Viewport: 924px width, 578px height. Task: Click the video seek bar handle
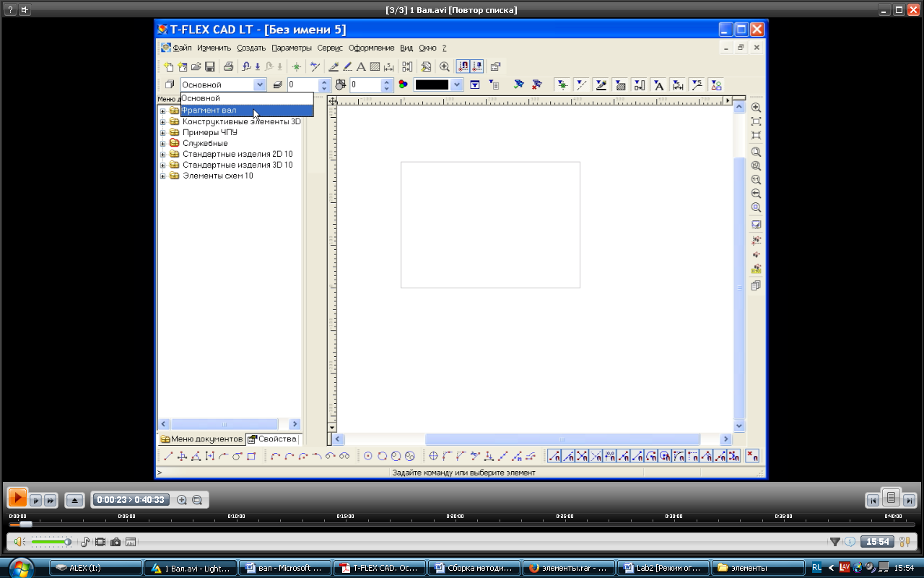click(25, 524)
